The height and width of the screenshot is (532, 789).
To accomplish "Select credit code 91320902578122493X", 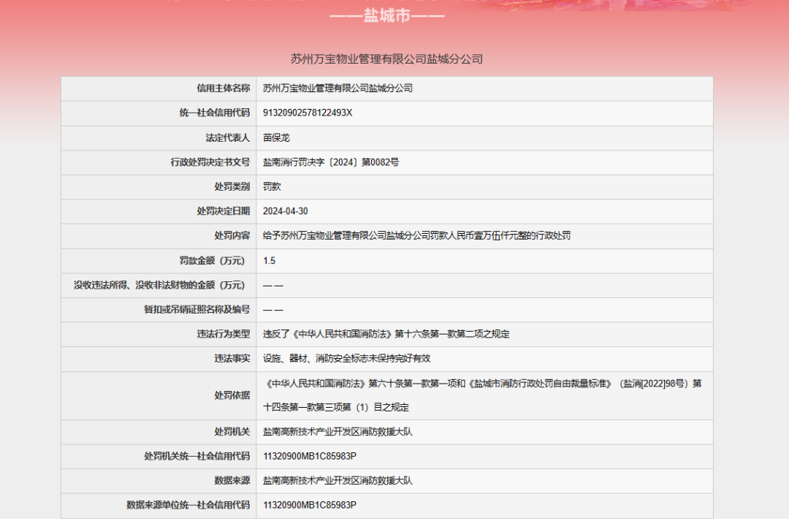I will point(308,113).
